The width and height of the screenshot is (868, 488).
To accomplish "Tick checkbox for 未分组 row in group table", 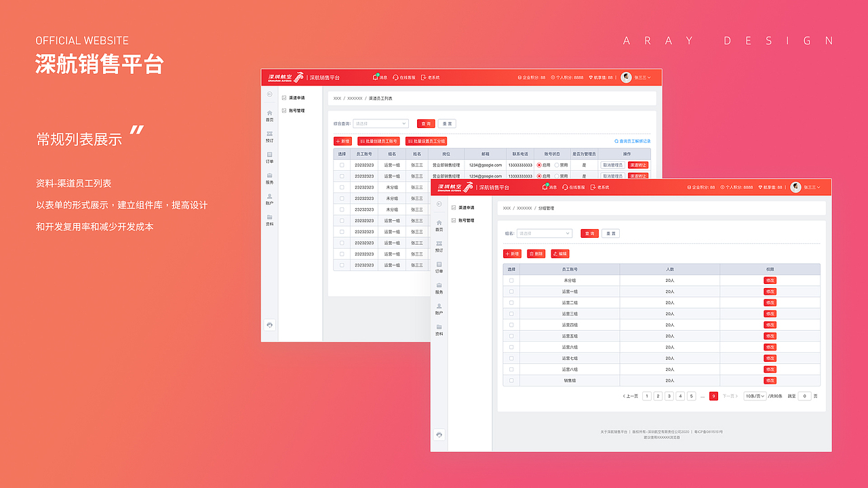I will (x=511, y=281).
